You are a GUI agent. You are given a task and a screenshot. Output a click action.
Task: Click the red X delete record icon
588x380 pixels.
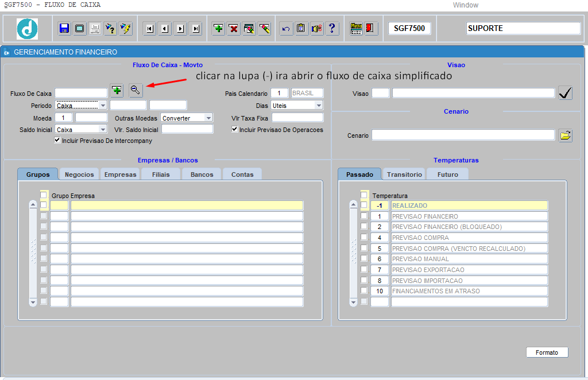(x=234, y=29)
